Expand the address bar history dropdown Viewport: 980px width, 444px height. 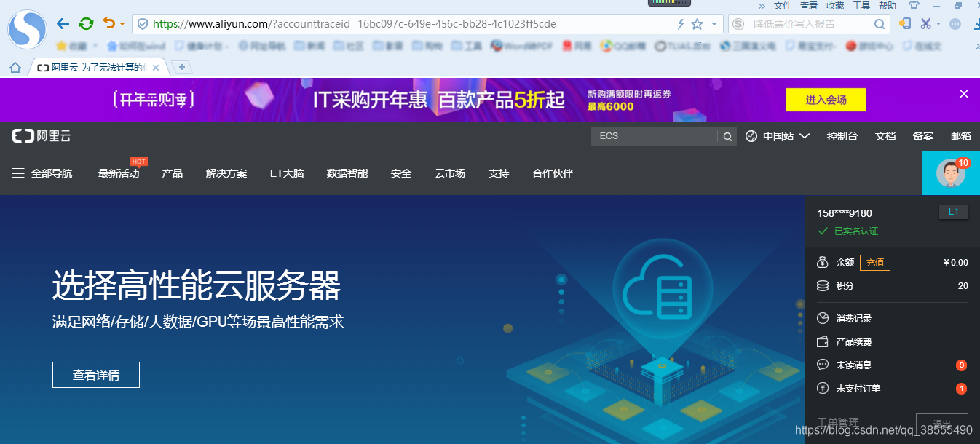(x=714, y=24)
